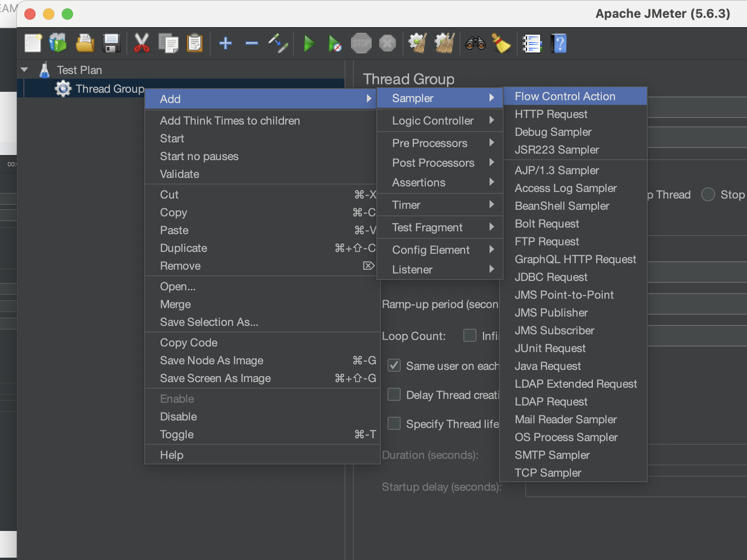Click the Search binoculars icon
Viewport: 747px width, 560px height.
pos(475,44)
